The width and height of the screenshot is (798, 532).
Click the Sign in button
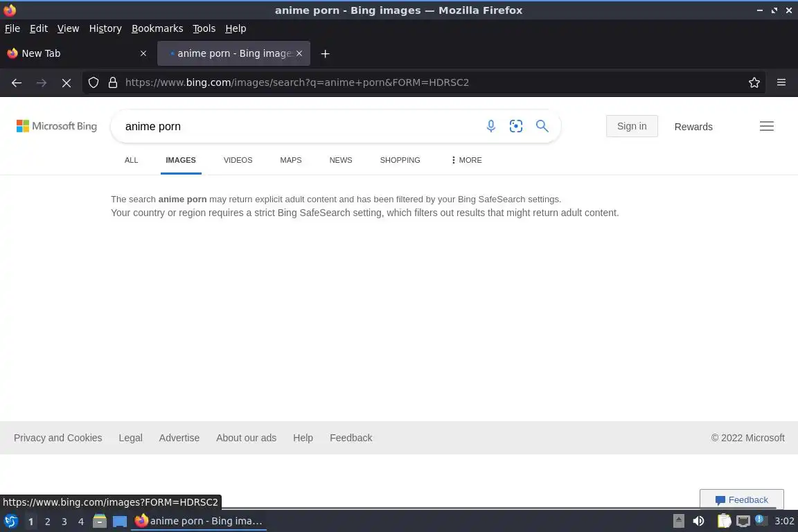tap(632, 126)
